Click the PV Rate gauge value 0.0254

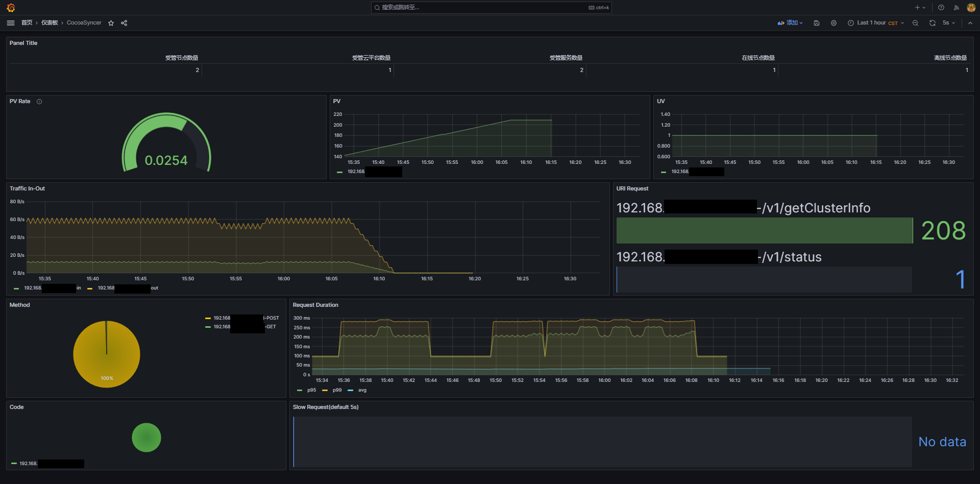coord(166,160)
